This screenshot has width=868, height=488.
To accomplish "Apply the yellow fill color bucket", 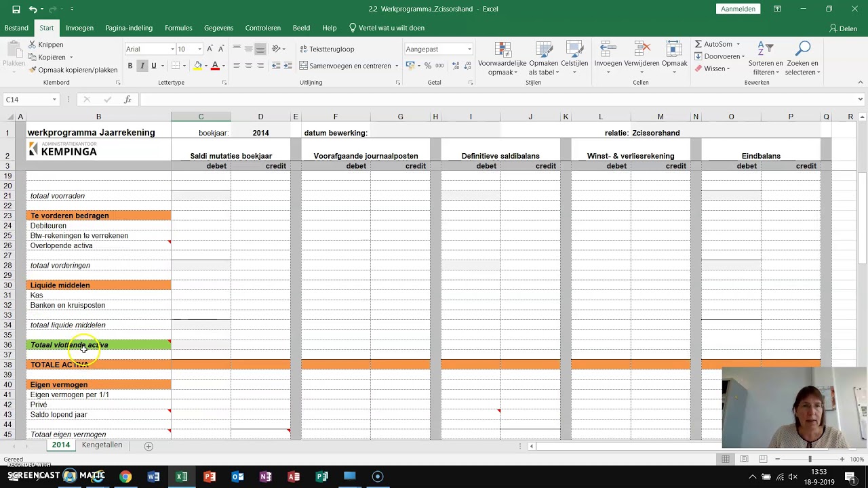I will click(197, 66).
